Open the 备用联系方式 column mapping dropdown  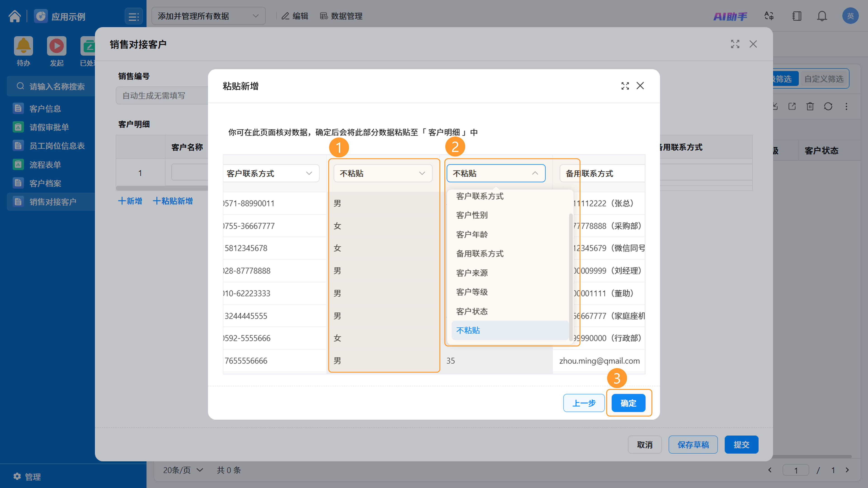click(x=602, y=173)
